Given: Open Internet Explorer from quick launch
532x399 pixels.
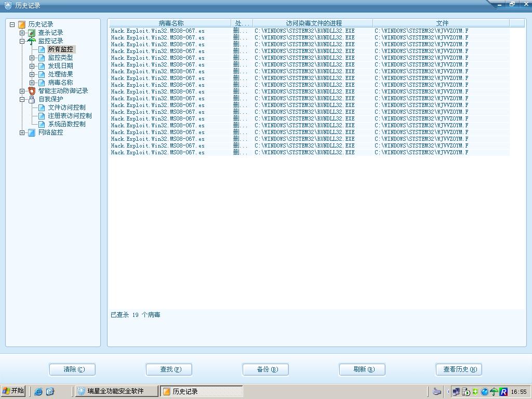Looking at the screenshot, I should tap(38, 392).
